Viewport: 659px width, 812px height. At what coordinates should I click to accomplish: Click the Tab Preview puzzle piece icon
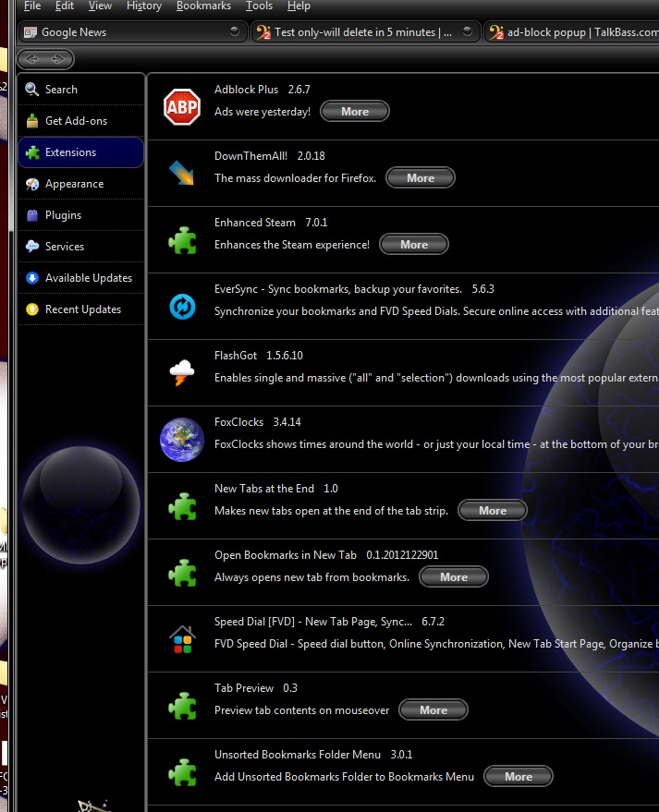click(182, 706)
